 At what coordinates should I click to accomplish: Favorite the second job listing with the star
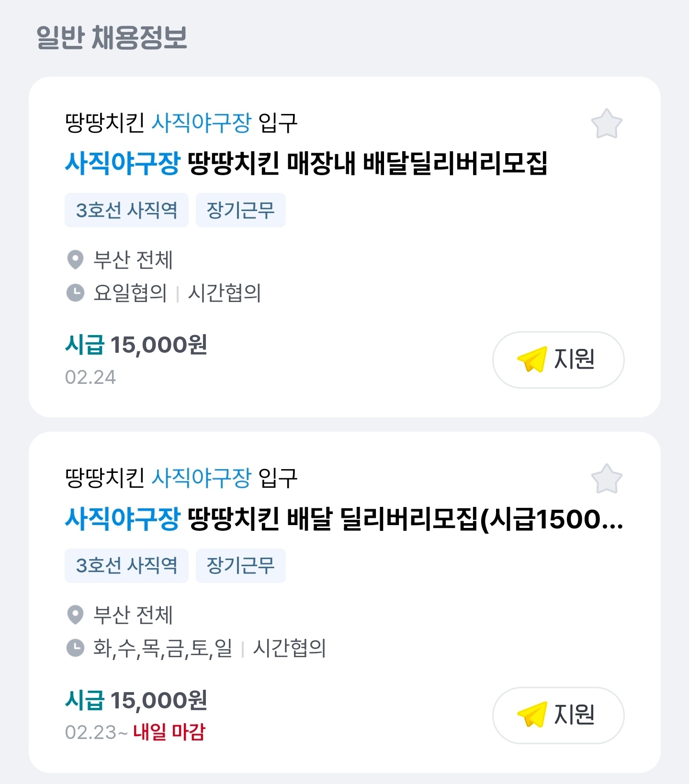[606, 479]
